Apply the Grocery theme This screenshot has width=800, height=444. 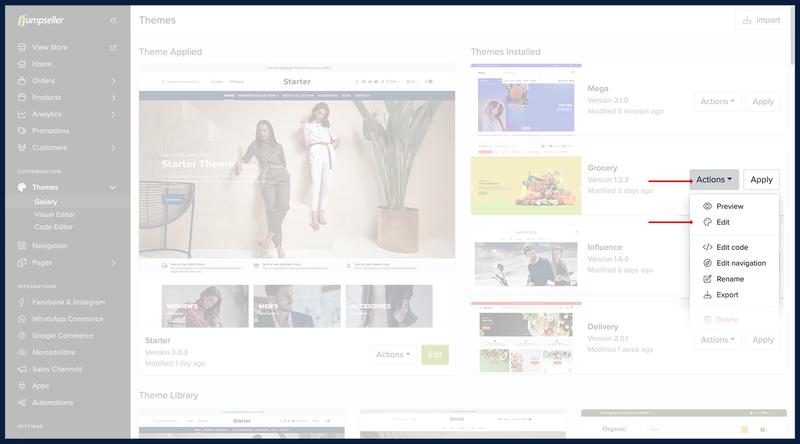(761, 180)
